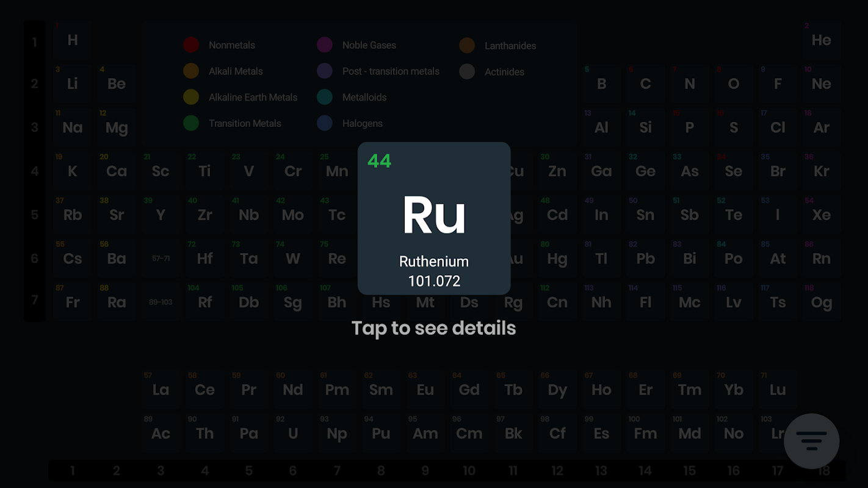Tap the Silicon (Si) tile

pyautogui.click(x=646, y=127)
